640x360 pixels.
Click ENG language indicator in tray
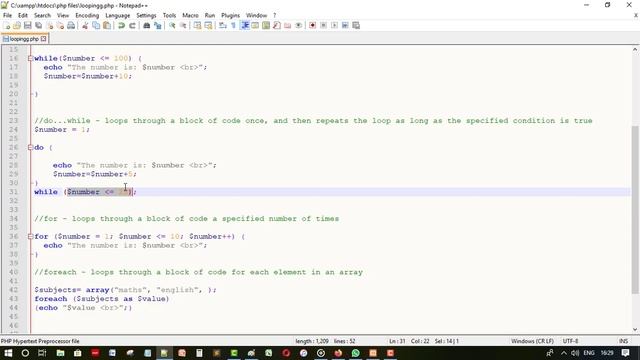click(x=589, y=353)
